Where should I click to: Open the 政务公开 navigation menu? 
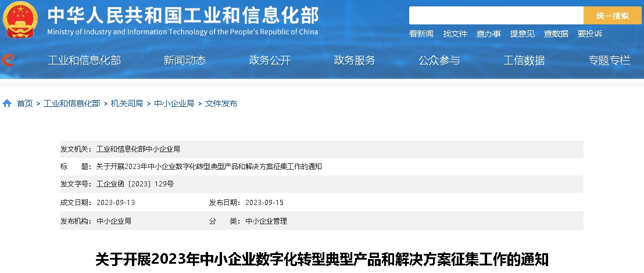[x=270, y=60]
